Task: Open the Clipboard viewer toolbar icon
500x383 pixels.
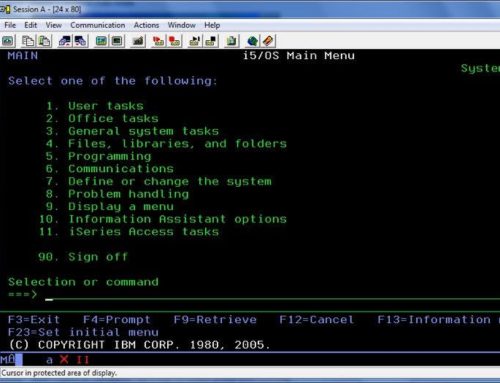Action: point(231,41)
